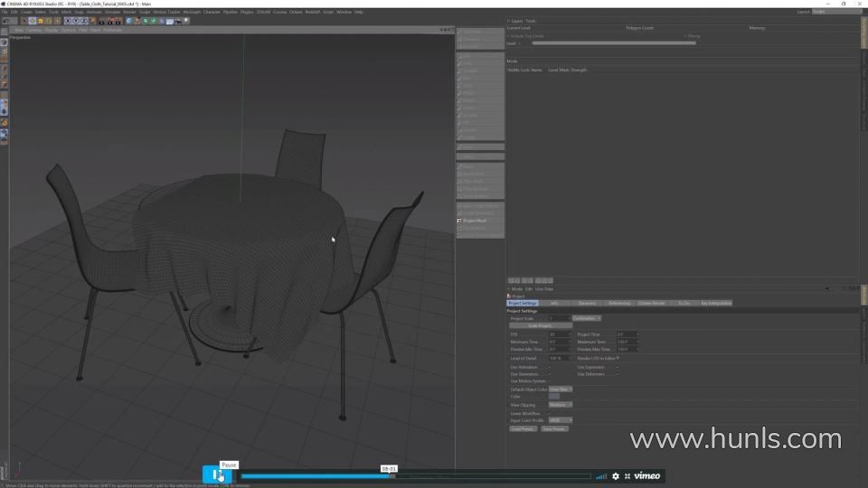Adjust the Vimeo volume bars

coord(601,476)
